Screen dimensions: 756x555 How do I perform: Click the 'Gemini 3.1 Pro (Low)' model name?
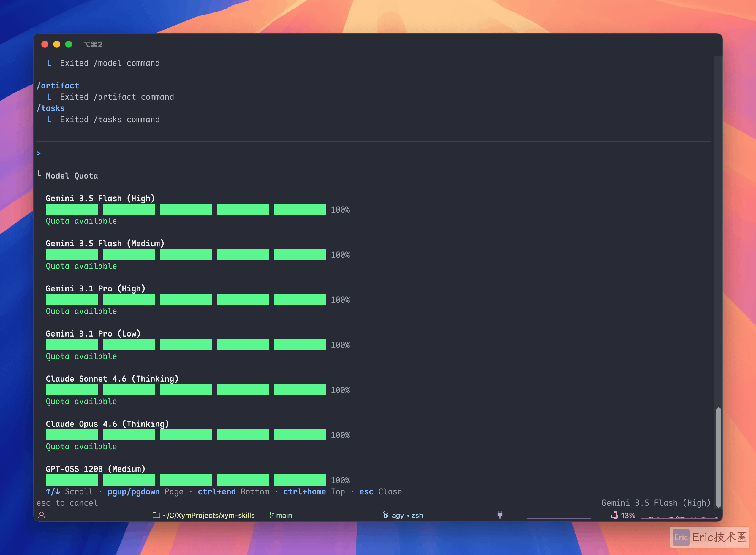click(x=93, y=334)
